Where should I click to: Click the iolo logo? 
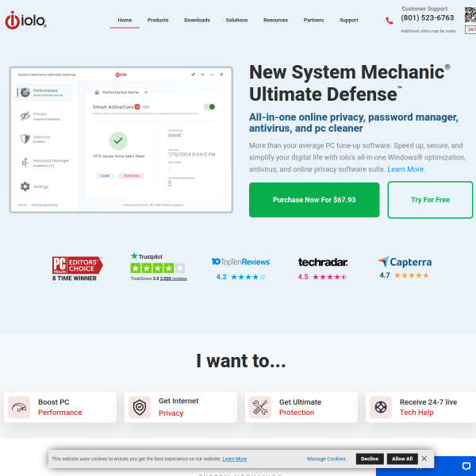26,21
